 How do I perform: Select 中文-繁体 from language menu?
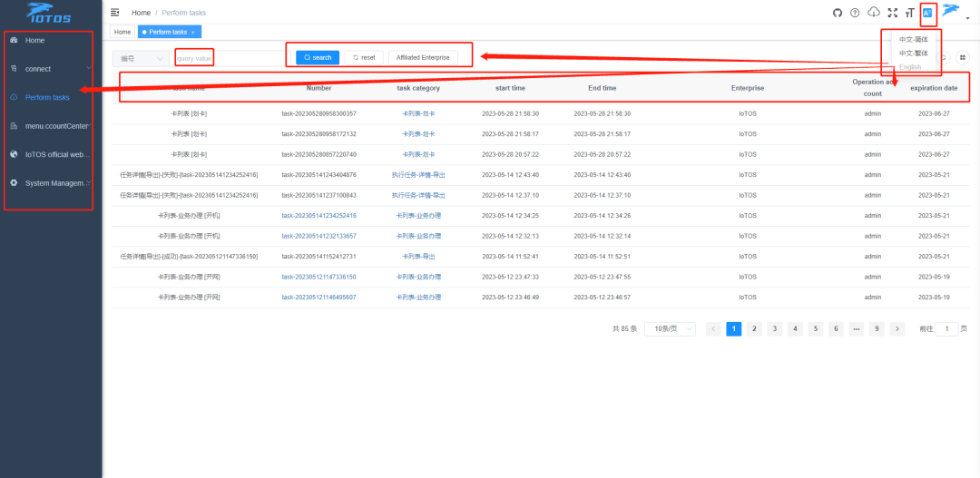pos(913,53)
